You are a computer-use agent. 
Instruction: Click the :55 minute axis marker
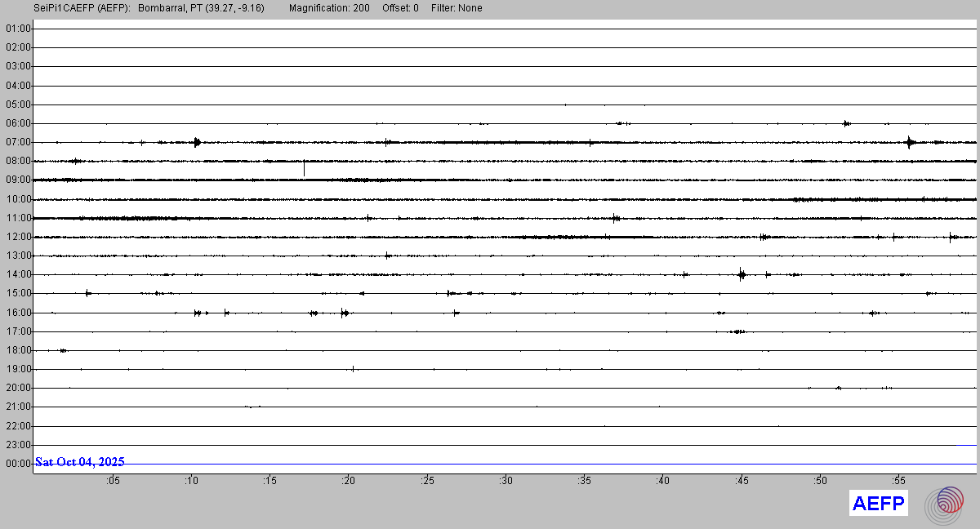(x=898, y=481)
